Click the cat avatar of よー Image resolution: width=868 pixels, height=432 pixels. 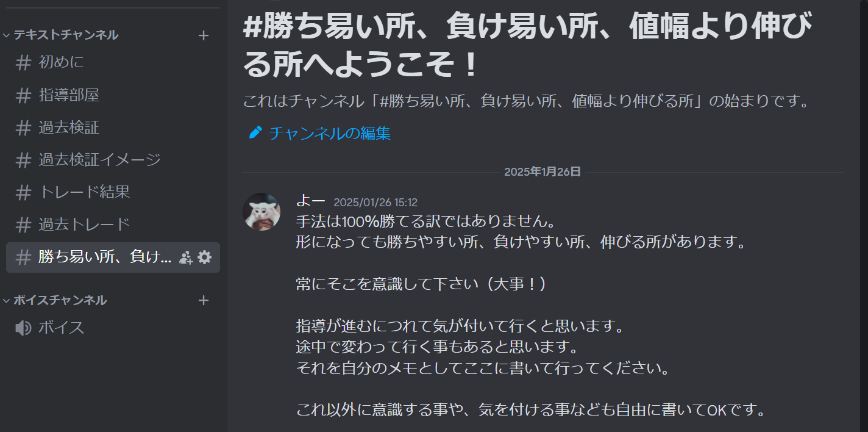click(x=261, y=212)
